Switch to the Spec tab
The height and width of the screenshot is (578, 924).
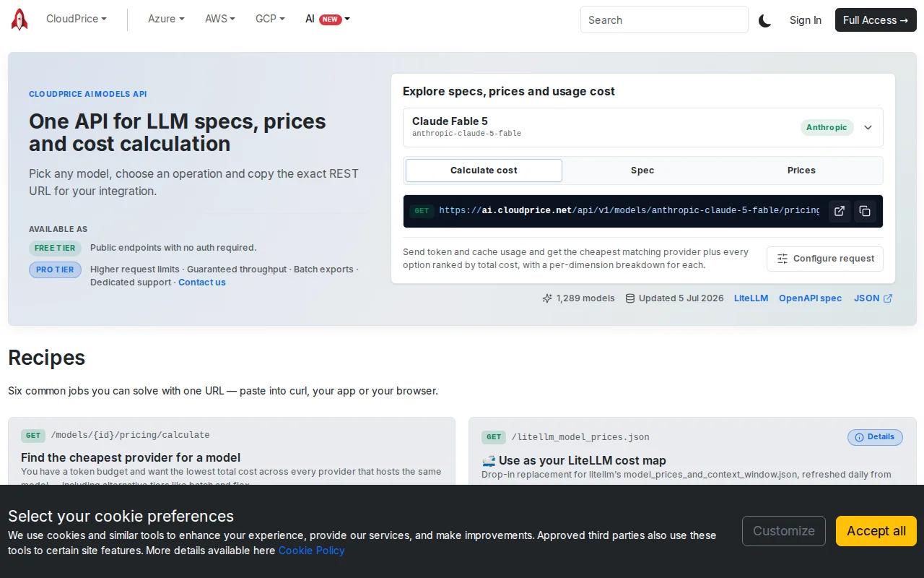click(x=642, y=171)
